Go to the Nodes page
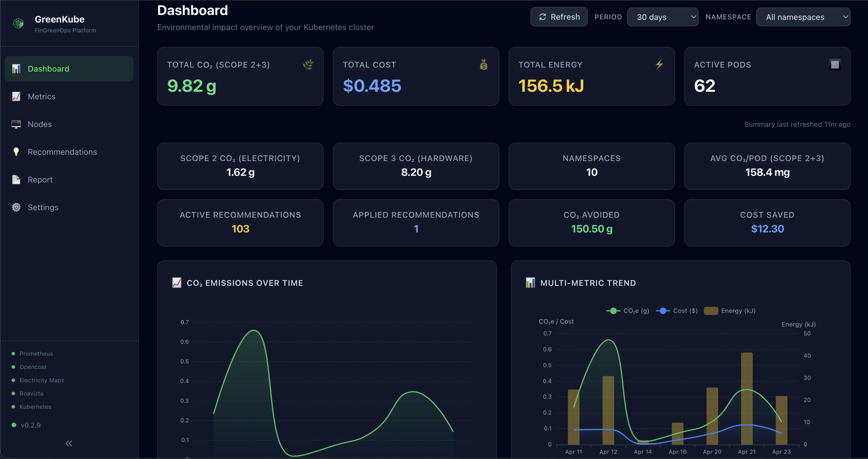868x459 pixels. [x=69, y=124]
